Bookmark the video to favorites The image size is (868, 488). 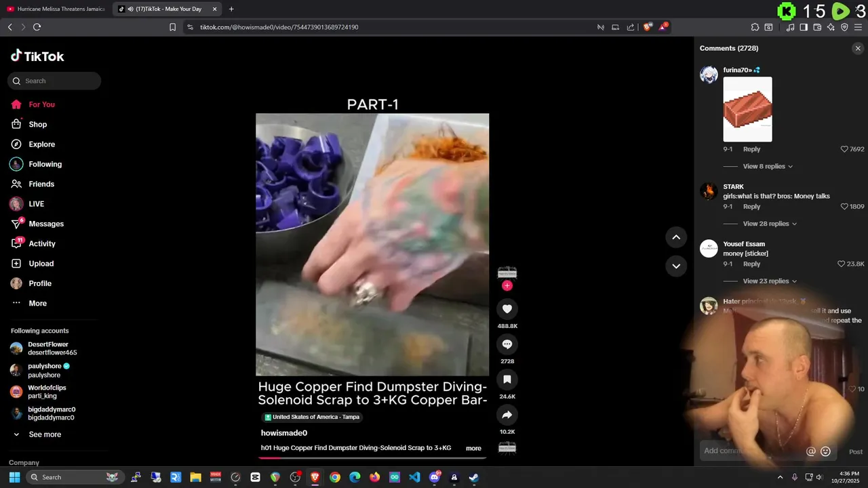pos(507,380)
